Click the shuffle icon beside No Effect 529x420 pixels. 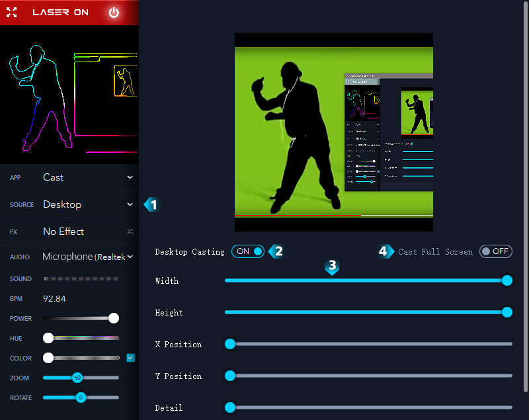[130, 232]
